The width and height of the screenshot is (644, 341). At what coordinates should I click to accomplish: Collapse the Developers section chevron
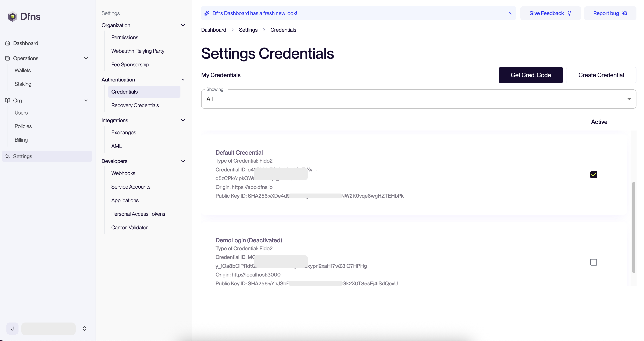[183, 161]
